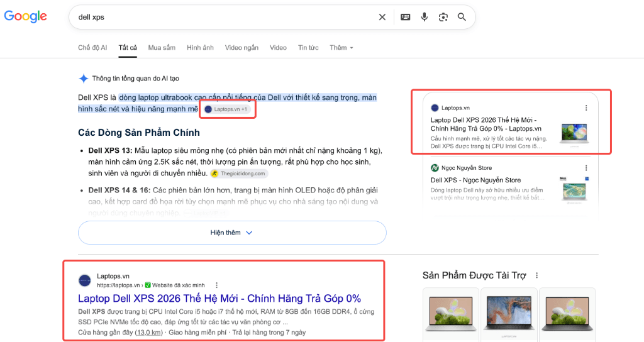Click Laptops.vn site name above result URL

pos(113,277)
